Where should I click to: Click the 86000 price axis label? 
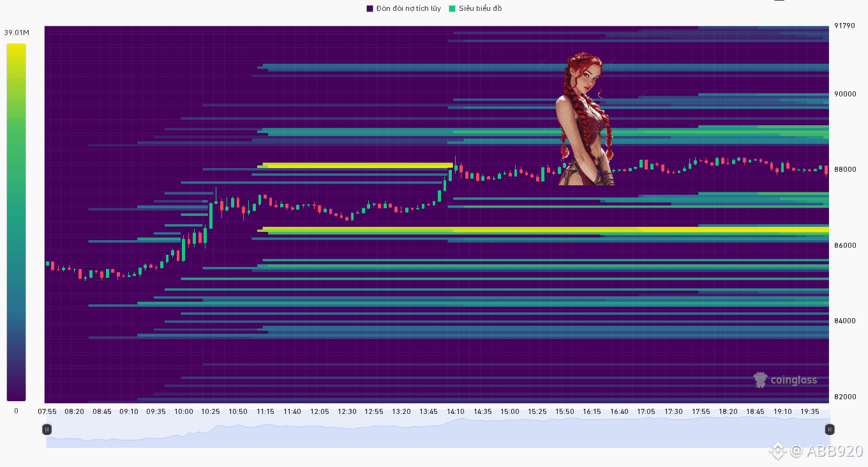(x=844, y=245)
